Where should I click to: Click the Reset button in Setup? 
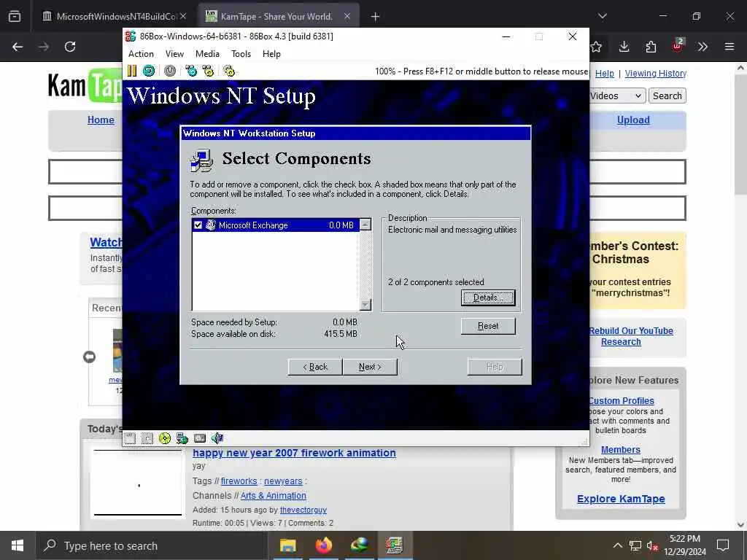click(x=488, y=326)
